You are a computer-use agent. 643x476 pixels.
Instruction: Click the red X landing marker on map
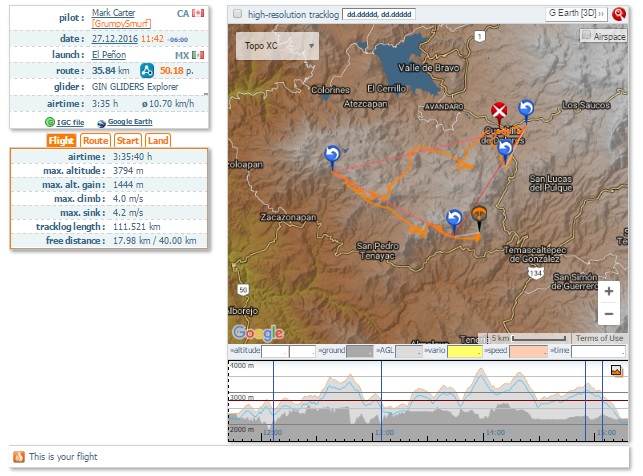pyautogui.click(x=499, y=110)
